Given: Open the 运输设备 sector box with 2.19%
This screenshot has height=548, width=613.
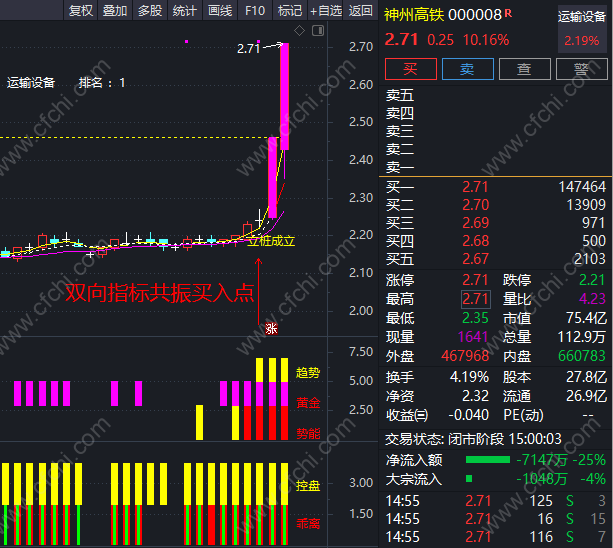Looking at the screenshot, I should pos(582,28).
